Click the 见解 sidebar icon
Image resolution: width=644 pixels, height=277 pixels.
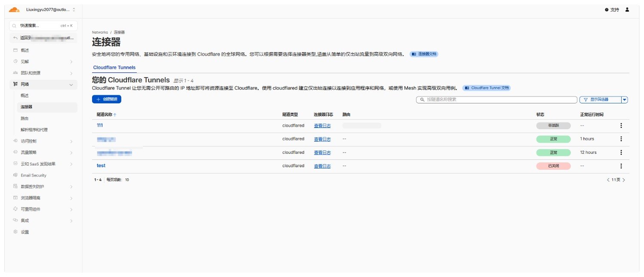click(15, 62)
